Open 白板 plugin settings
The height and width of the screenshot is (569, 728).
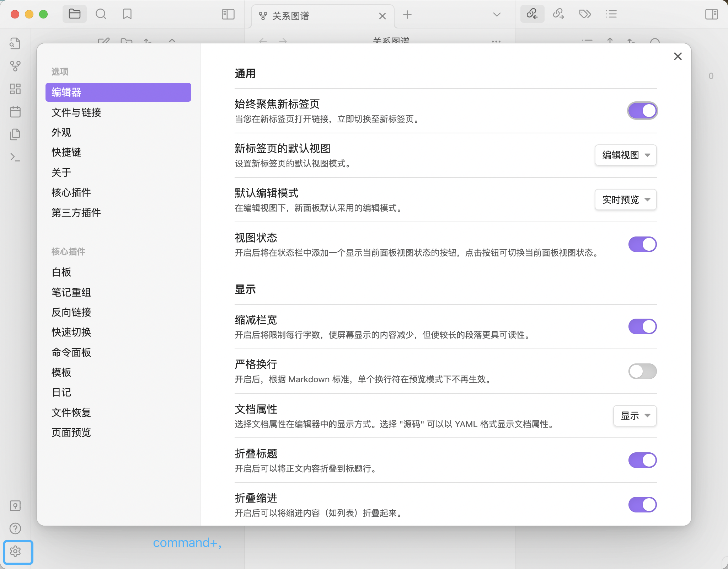pyautogui.click(x=118, y=272)
